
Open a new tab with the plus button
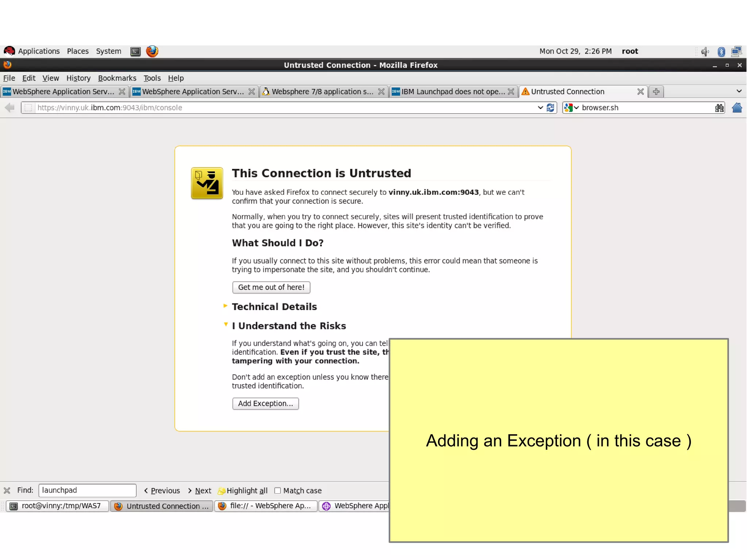click(x=656, y=92)
